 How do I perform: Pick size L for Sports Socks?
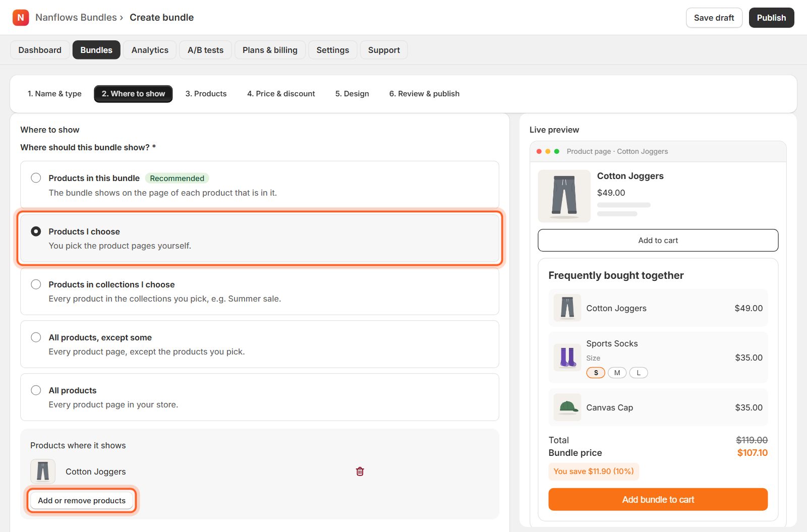point(639,373)
